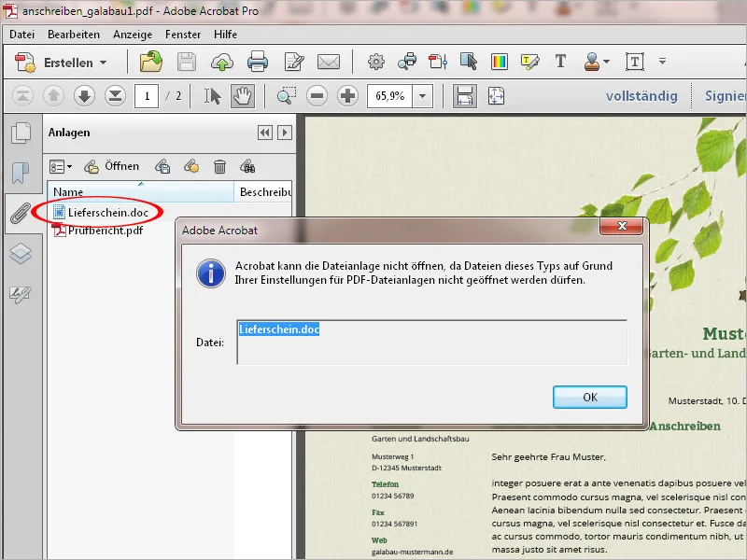Click the marquee zoom tool icon

(287, 96)
